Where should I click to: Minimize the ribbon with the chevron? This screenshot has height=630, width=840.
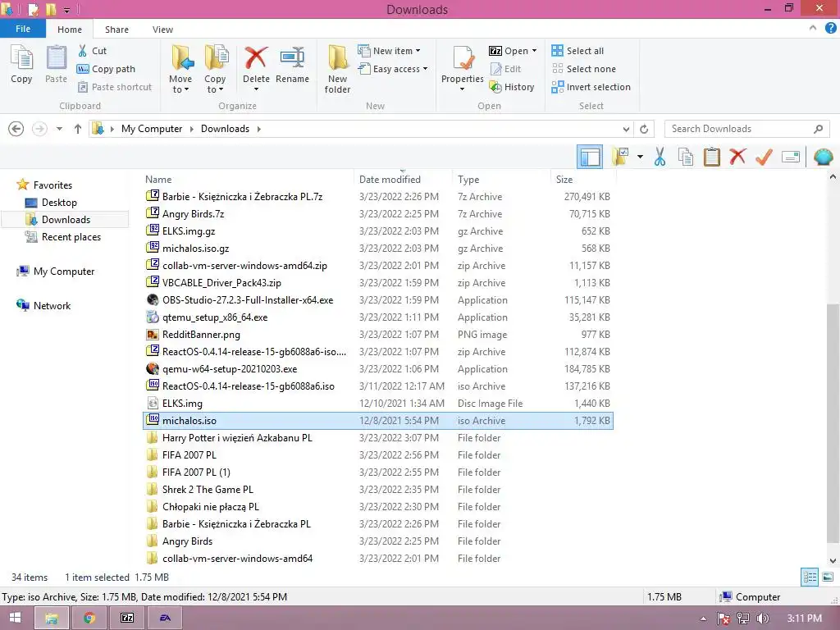tap(813, 28)
